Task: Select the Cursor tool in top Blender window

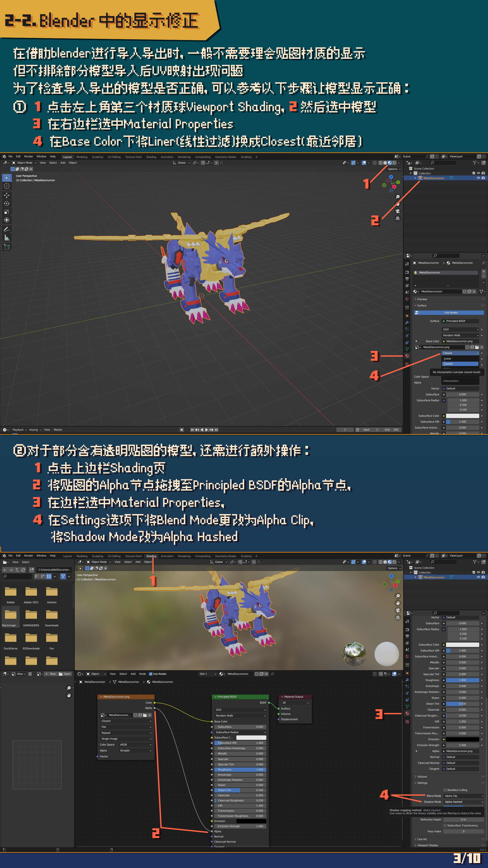Action: (7, 186)
